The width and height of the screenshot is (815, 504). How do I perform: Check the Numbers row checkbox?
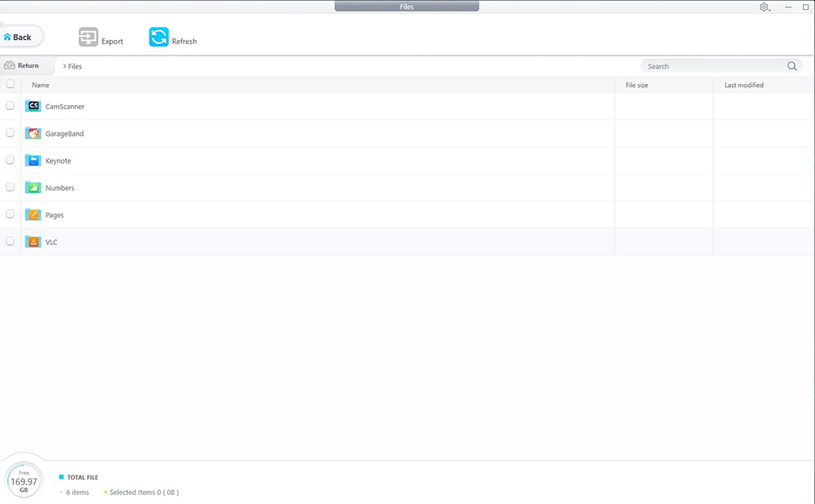[x=10, y=186]
